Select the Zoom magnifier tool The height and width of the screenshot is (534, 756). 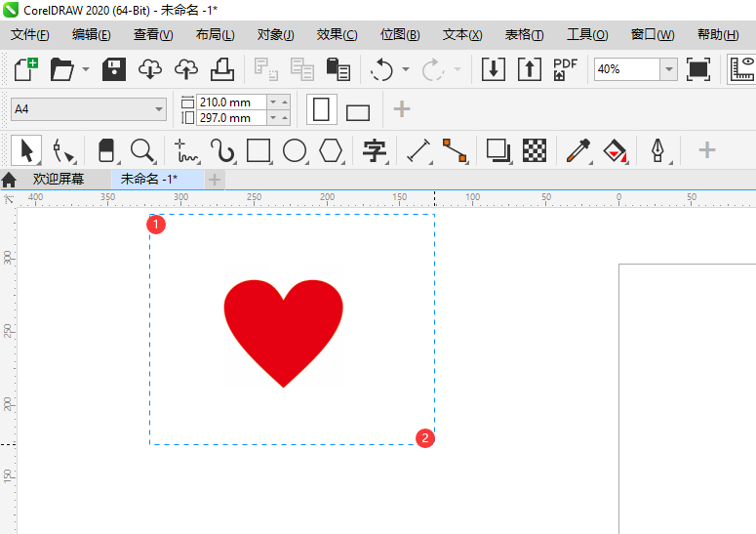point(142,150)
